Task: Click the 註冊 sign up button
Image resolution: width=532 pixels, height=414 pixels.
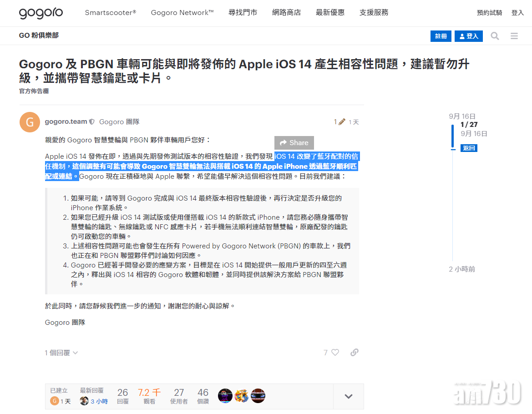Action: click(x=441, y=36)
